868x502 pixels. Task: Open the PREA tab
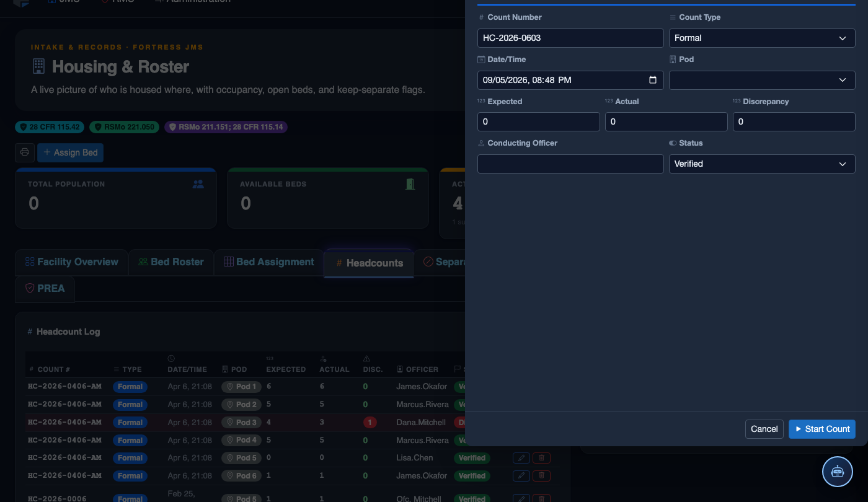(x=45, y=289)
